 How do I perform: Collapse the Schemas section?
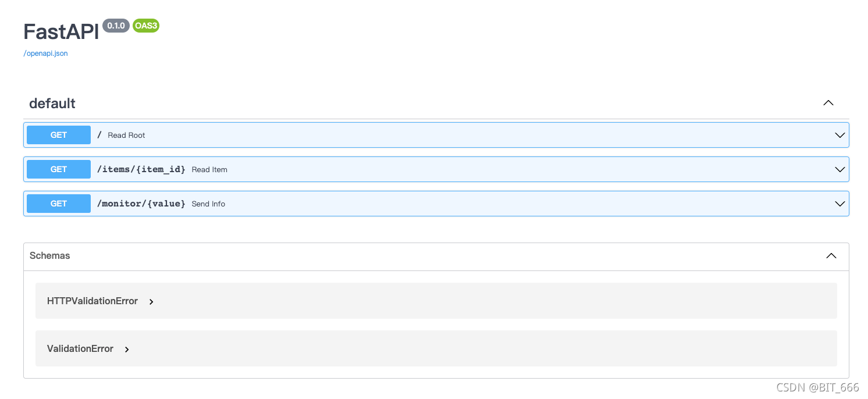tap(831, 256)
